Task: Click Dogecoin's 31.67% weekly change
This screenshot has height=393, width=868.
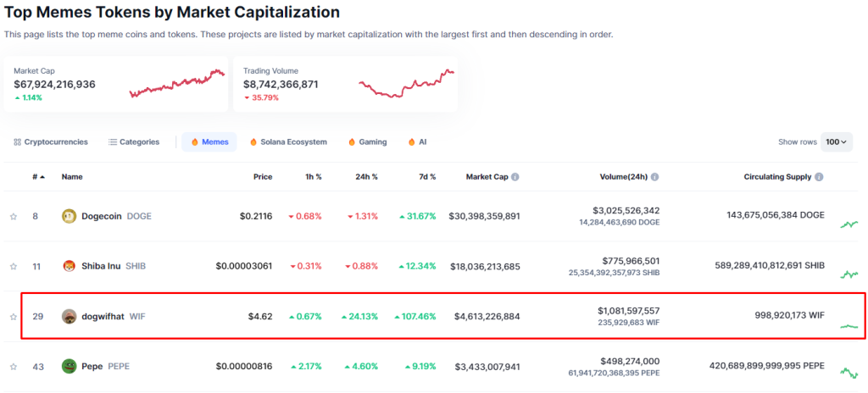Action: click(417, 216)
